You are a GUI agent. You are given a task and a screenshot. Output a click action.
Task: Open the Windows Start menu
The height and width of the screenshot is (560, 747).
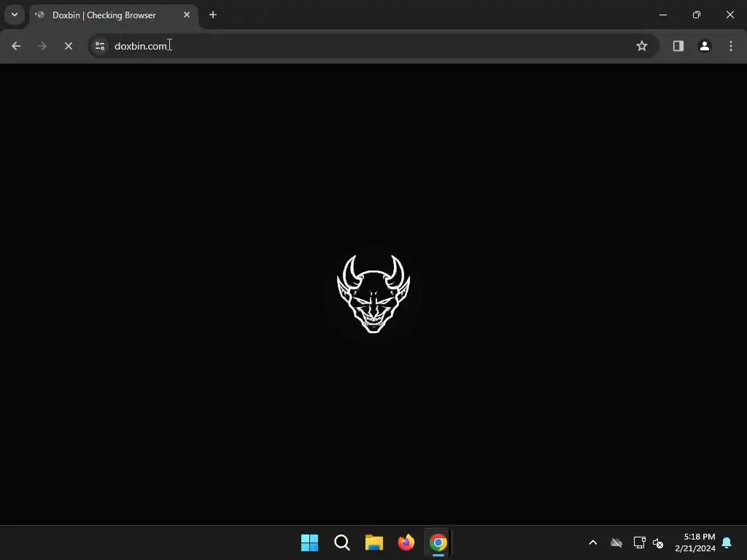click(309, 542)
